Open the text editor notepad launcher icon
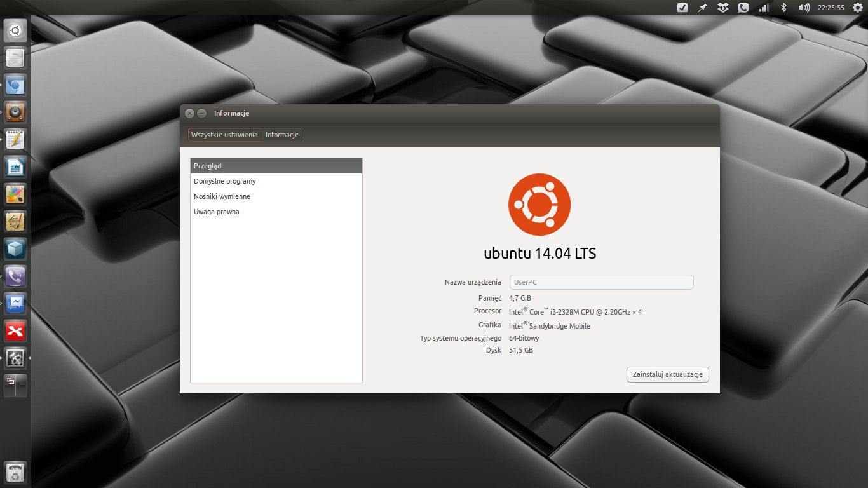 pos(15,140)
